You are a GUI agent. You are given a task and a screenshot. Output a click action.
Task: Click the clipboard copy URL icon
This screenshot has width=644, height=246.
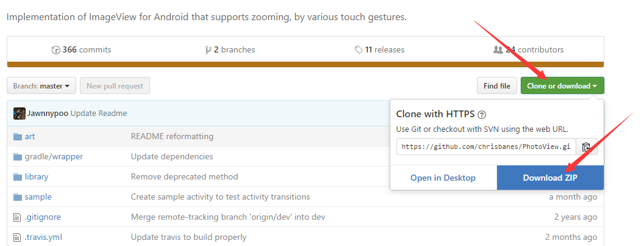(x=586, y=147)
